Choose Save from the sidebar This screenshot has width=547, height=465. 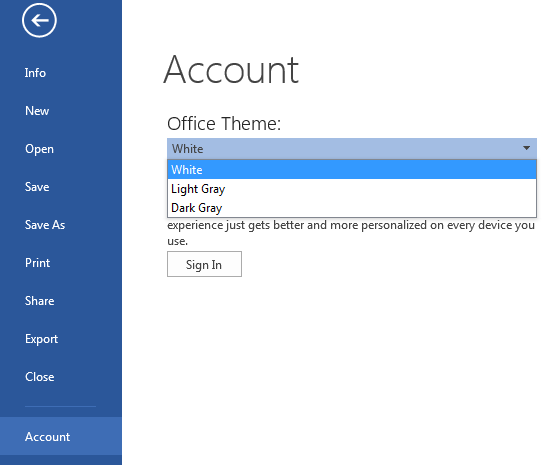[x=37, y=187]
